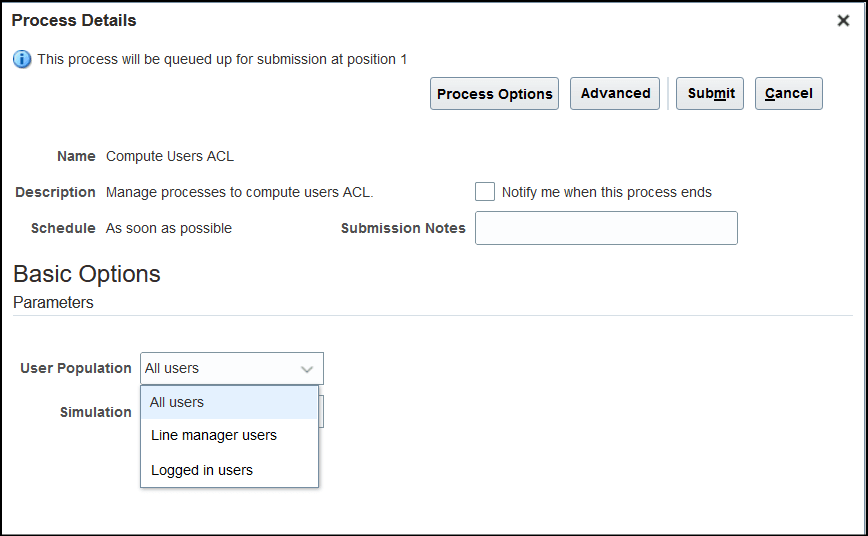Open Process Options

(x=494, y=94)
